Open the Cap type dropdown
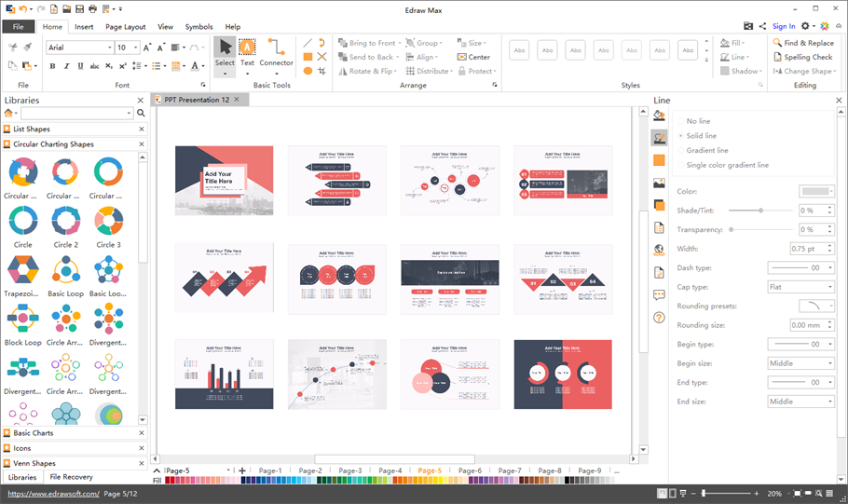This screenshot has width=848, height=504. pyautogui.click(x=800, y=287)
